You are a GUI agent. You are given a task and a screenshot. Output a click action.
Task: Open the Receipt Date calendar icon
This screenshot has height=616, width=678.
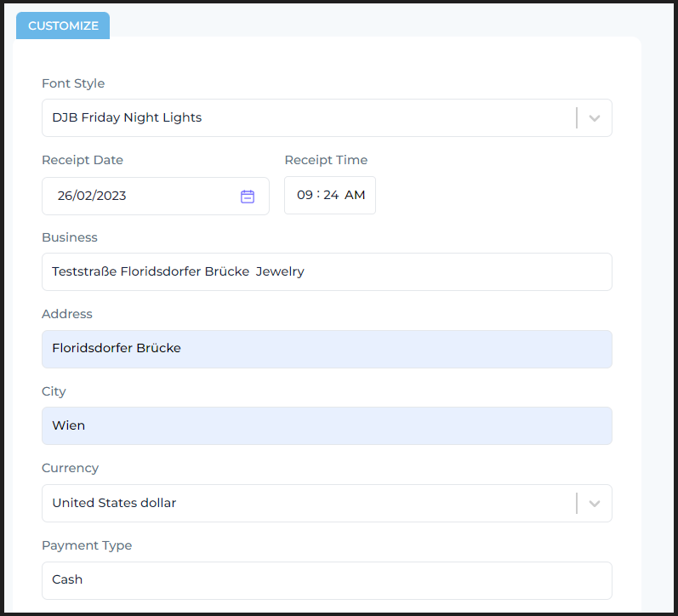(248, 197)
